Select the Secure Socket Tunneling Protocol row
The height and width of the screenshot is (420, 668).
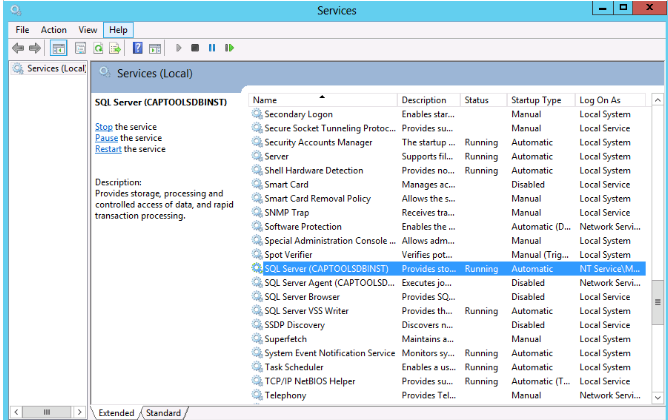[447, 128]
